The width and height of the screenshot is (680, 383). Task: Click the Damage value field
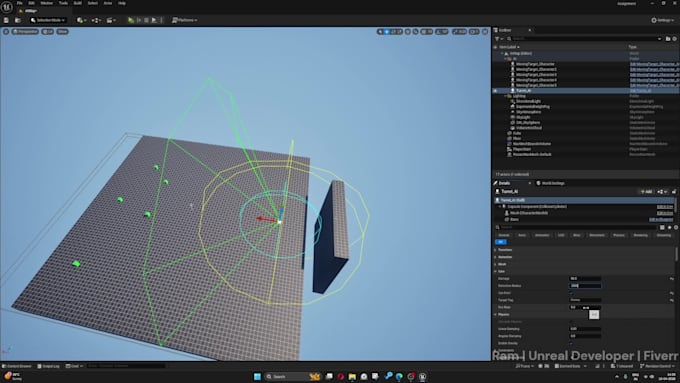(x=585, y=279)
